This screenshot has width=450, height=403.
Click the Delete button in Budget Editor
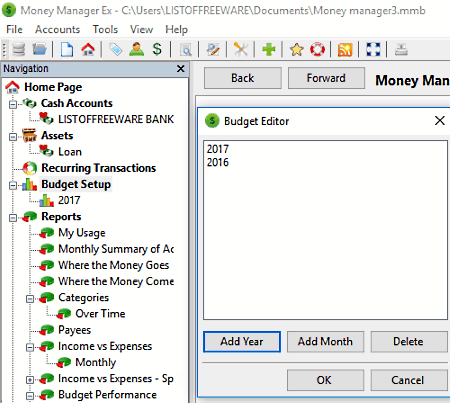[x=409, y=342]
